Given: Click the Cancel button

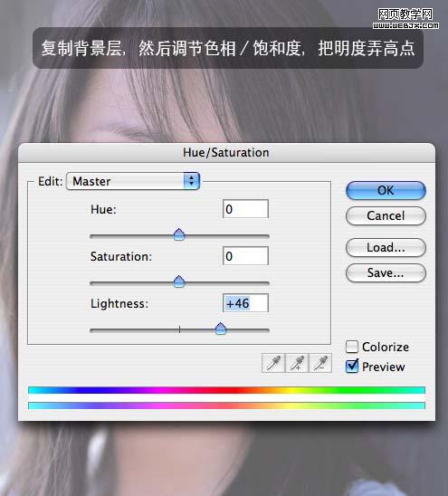Looking at the screenshot, I should [x=386, y=215].
